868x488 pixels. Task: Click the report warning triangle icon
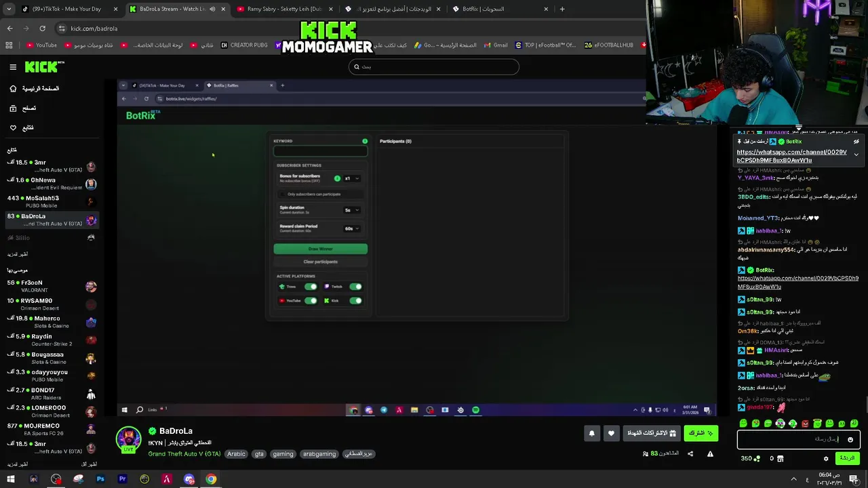[x=710, y=453]
